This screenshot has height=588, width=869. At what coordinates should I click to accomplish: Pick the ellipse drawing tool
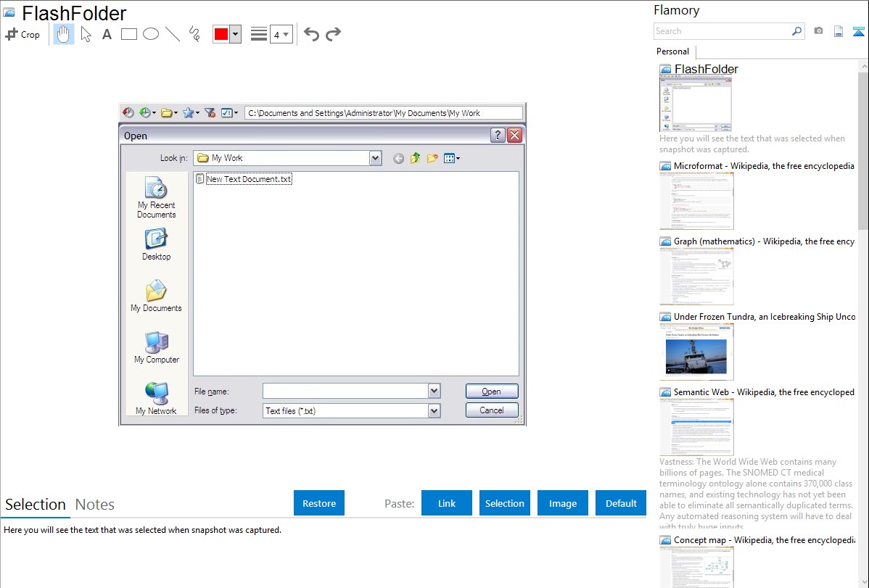(151, 34)
